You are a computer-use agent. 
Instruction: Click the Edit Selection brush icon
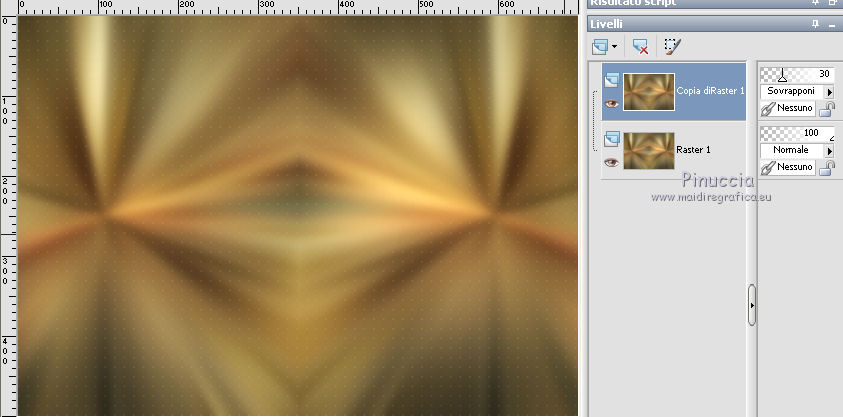coord(672,47)
